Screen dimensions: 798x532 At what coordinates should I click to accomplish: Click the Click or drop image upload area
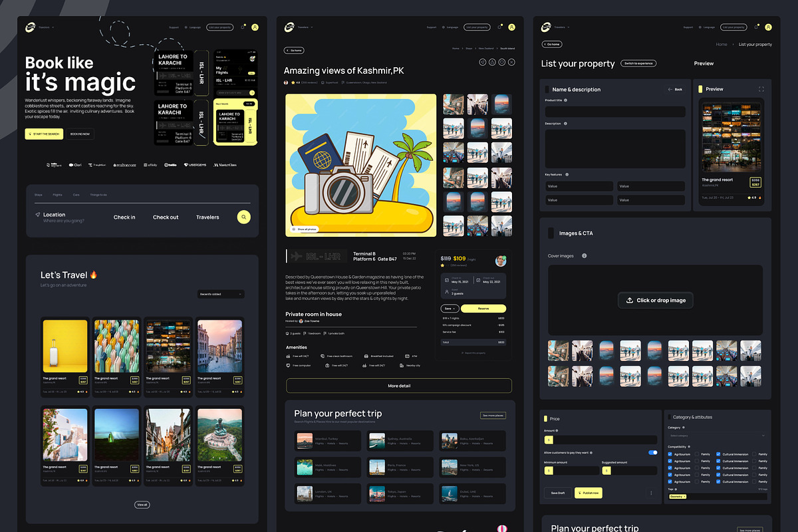point(656,300)
